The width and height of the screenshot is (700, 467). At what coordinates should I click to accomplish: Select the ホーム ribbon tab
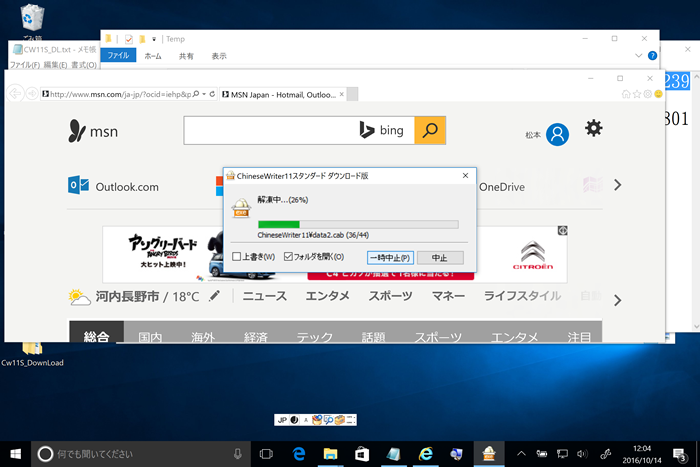153,56
